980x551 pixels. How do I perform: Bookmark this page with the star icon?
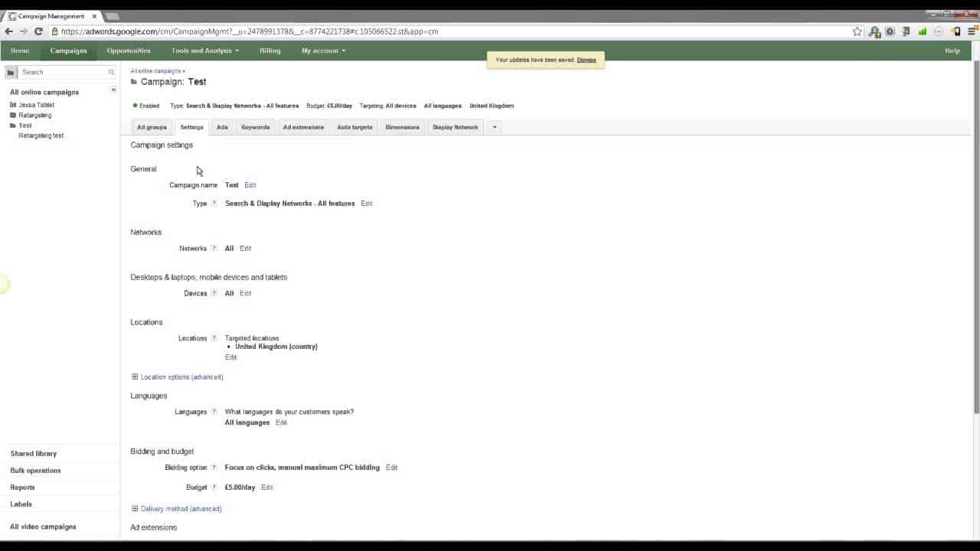point(857,31)
